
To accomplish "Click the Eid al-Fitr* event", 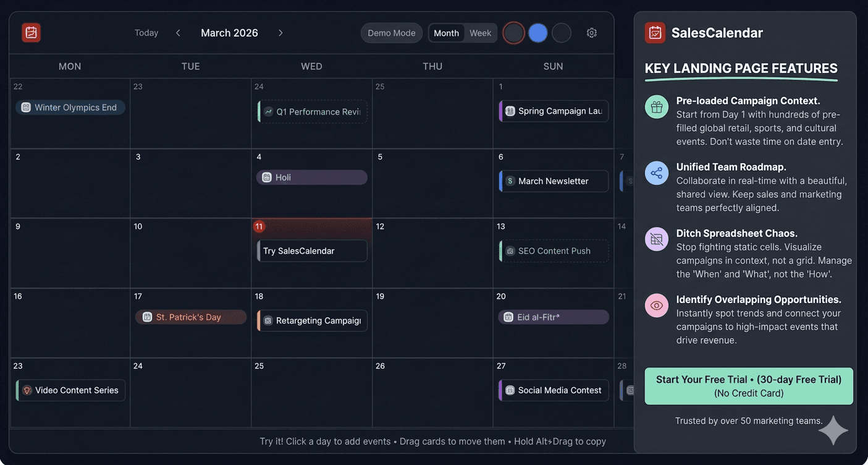I will (x=554, y=317).
